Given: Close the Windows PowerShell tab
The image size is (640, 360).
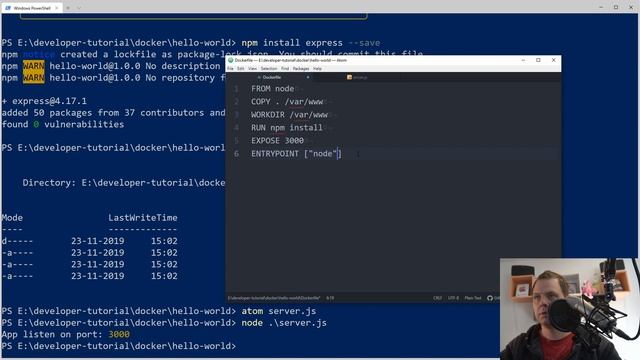Looking at the screenshot, I should pos(57,8).
